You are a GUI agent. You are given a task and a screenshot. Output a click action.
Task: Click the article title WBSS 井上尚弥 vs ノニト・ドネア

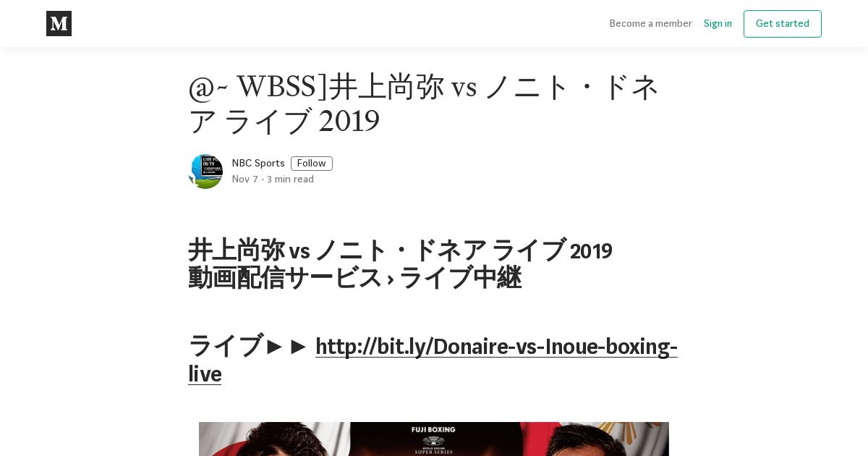pyautogui.click(x=424, y=104)
